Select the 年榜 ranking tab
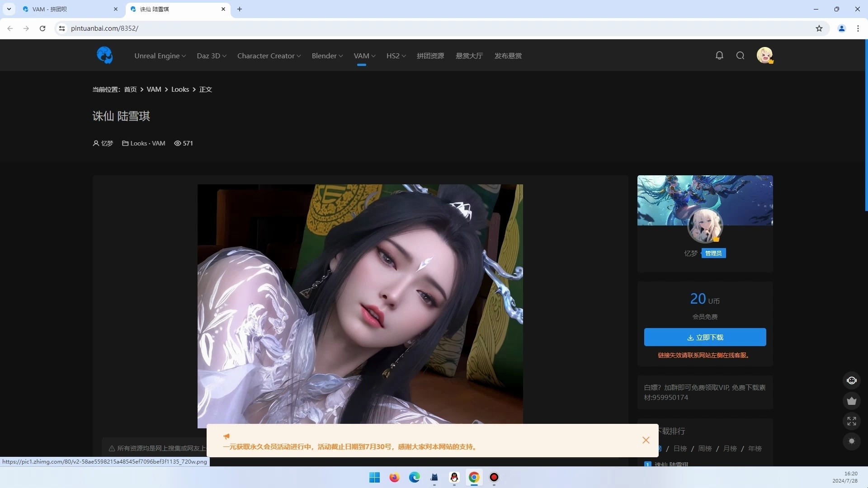868x488 pixels. click(x=755, y=448)
